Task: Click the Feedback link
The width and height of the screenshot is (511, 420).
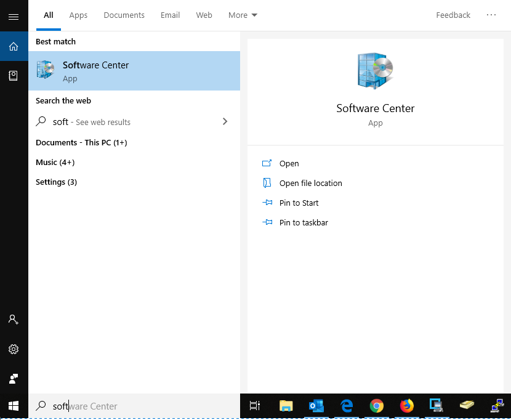Action: 453,15
